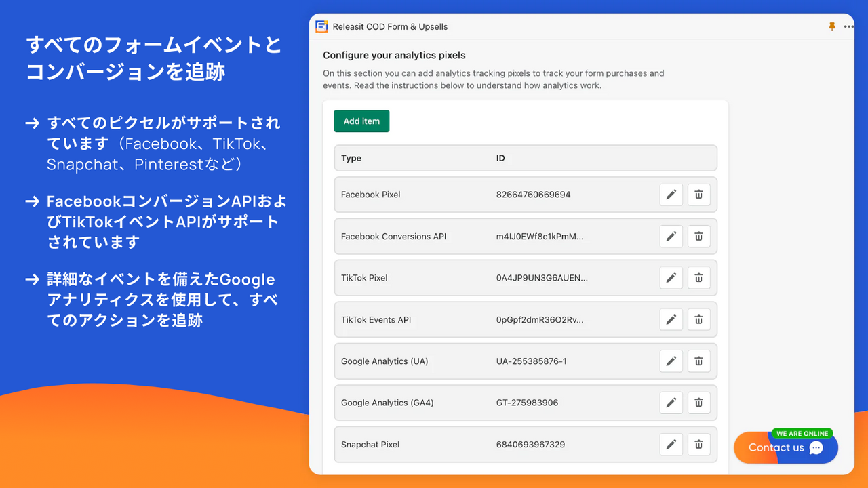This screenshot has width=868, height=488.
Task: Click the Add item button
Action: pyautogui.click(x=361, y=121)
